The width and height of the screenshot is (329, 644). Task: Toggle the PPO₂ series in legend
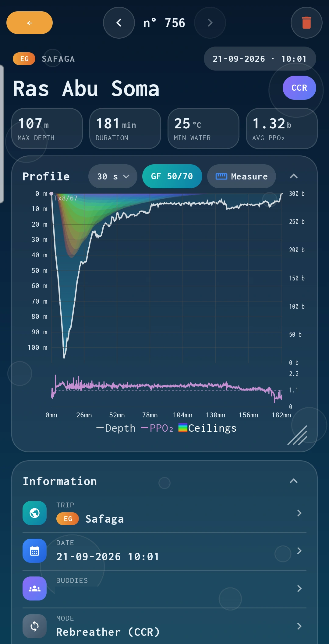[157, 428]
